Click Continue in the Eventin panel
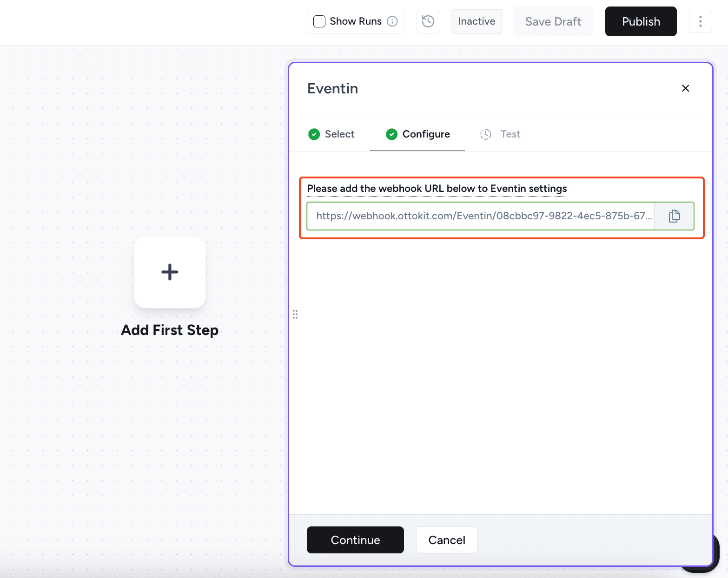The height and width of the screenshot is (578, 728). point(355,540)
